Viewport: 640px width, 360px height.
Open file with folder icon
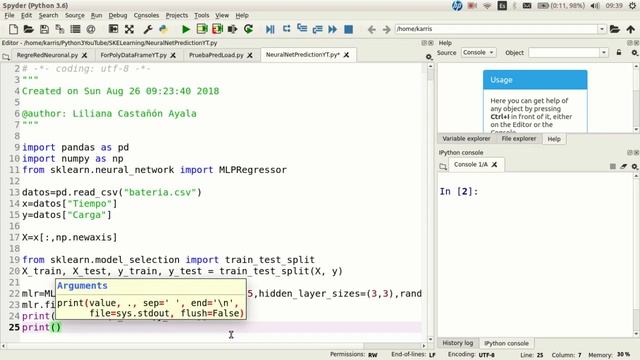pyautogui.click(x=28, y=29)
